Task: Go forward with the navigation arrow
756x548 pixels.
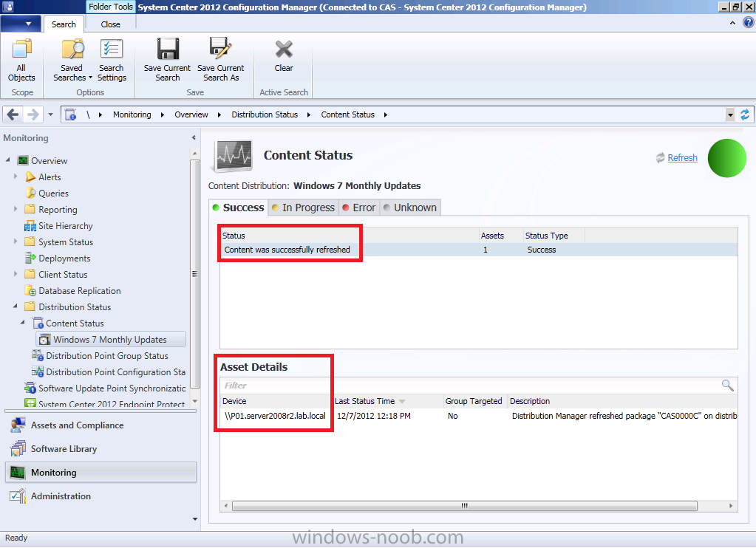Action: click(x=33, y=114)
